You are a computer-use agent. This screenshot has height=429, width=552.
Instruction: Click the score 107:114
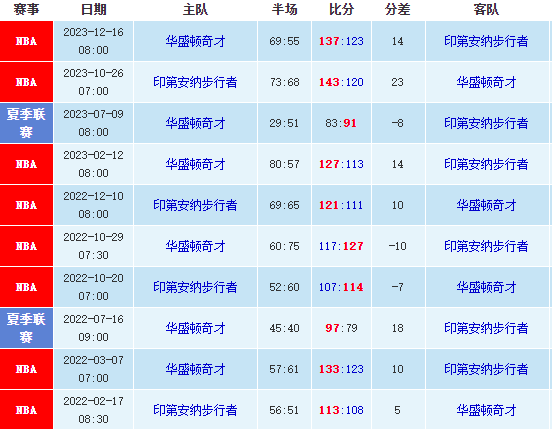tap(341, 287)
